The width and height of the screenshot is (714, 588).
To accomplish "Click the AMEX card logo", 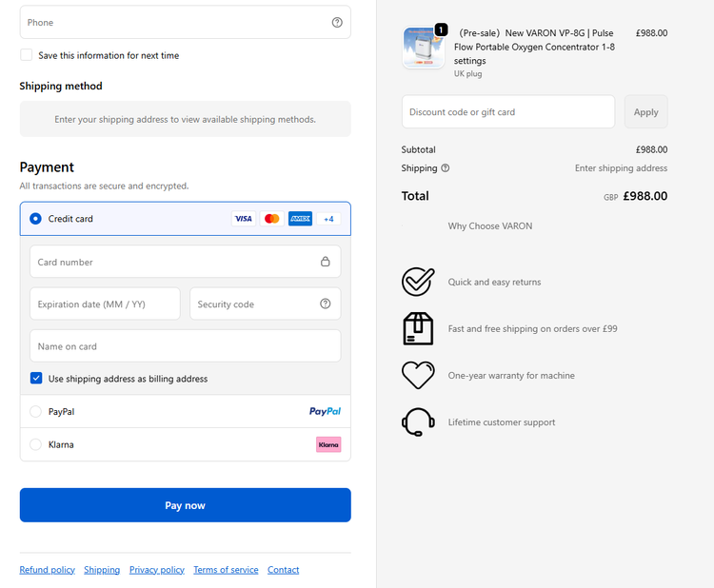I will [300, 219].
